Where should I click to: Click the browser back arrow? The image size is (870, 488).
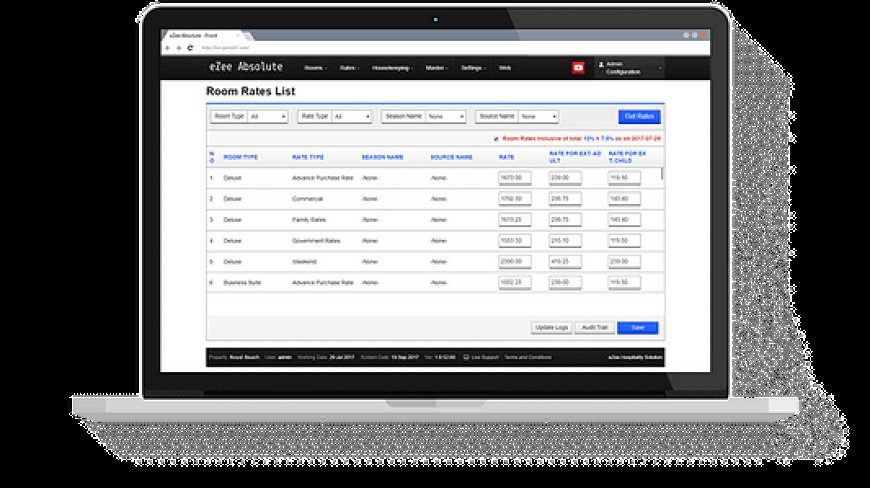[168, 48]
